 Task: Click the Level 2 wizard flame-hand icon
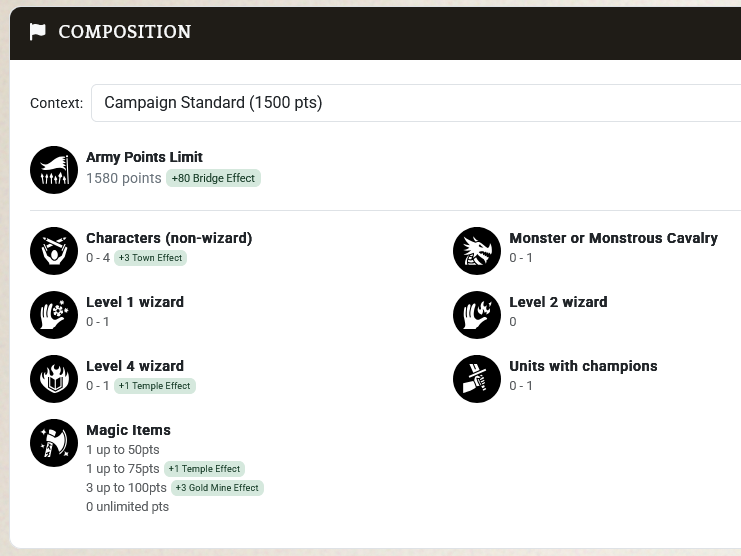coord(477,315)
